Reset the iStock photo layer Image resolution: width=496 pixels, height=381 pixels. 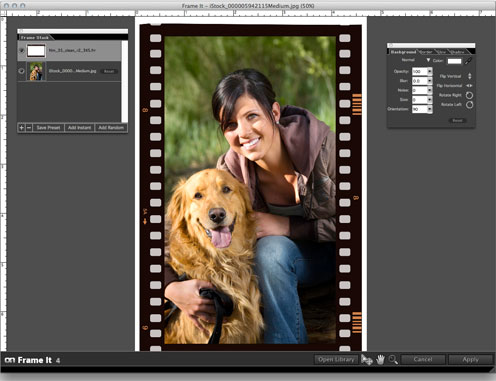coord(109,71)
